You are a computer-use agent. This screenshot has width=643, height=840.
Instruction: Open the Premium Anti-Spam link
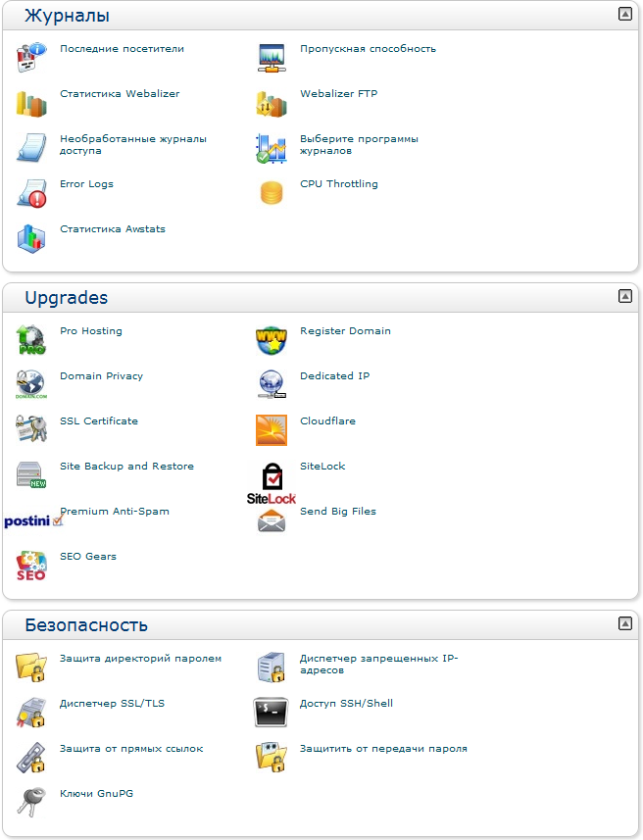[x=115, y=511]
